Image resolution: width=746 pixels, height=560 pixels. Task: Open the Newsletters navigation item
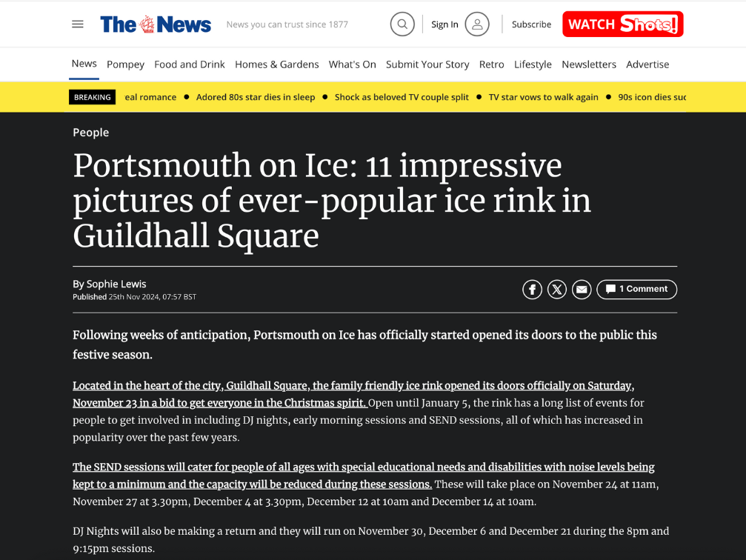(x=588, y=64)
